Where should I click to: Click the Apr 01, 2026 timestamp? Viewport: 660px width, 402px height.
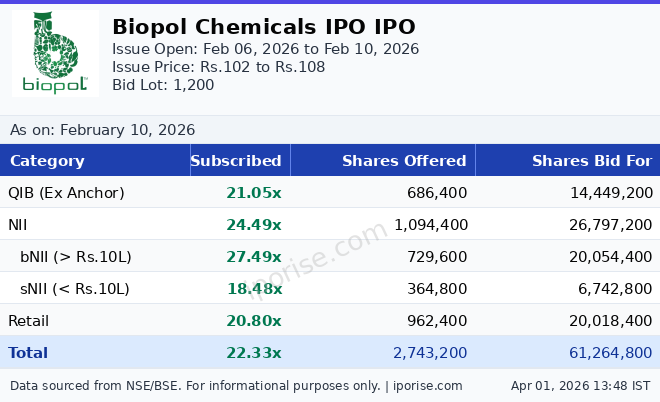point(580,385)
